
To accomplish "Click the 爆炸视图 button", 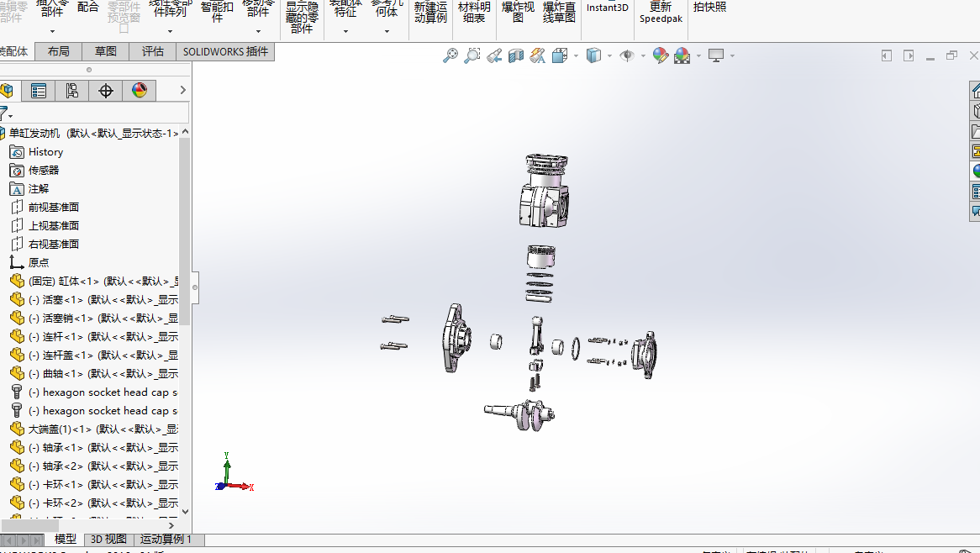I will [518, 13].
